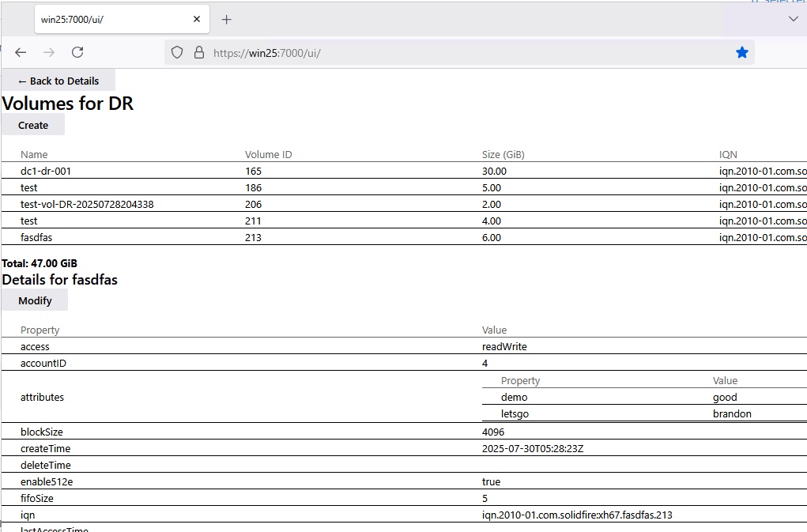
Task: Click the enable512e property label
Action: pos(47,481)
